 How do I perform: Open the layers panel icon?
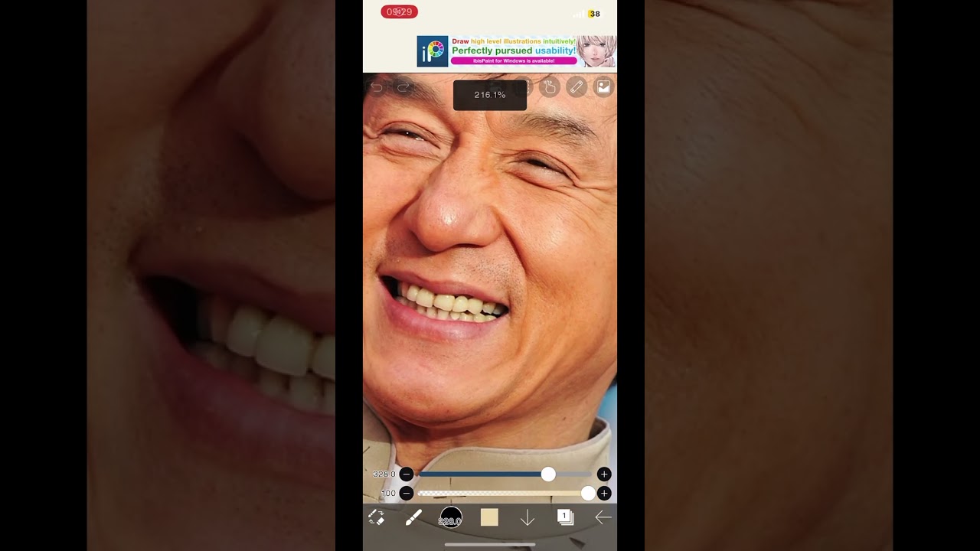(x=565, y=518)
